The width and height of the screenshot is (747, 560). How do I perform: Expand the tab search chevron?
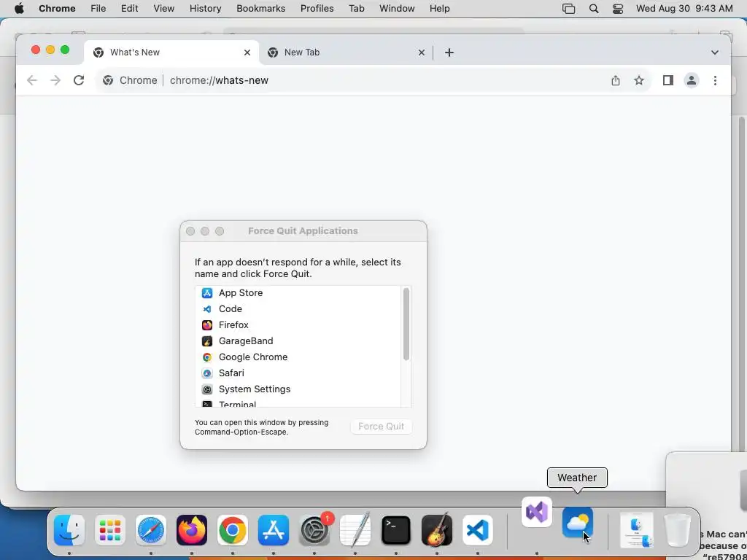tap(715, 52)
